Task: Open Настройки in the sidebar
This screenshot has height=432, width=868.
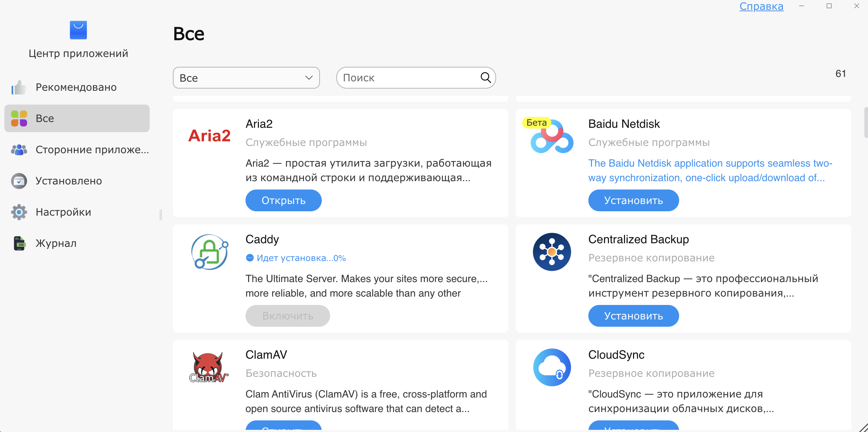Action: click(63, 212)
